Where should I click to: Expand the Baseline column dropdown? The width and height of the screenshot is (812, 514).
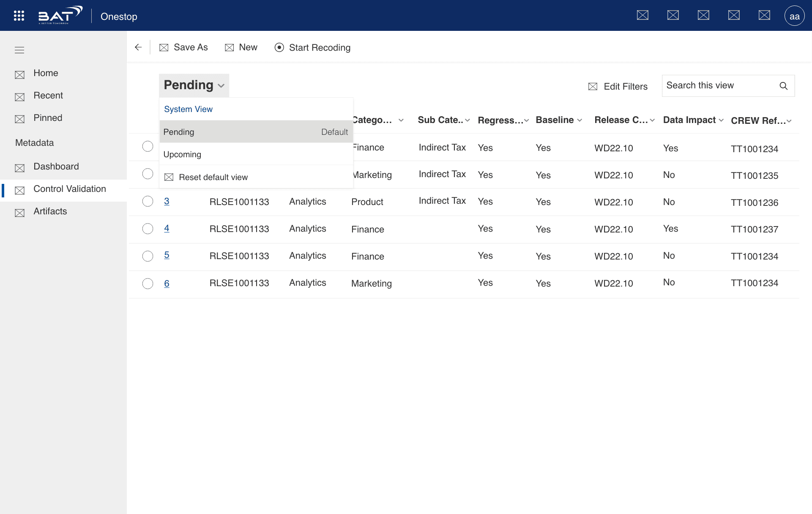[580, 120]
